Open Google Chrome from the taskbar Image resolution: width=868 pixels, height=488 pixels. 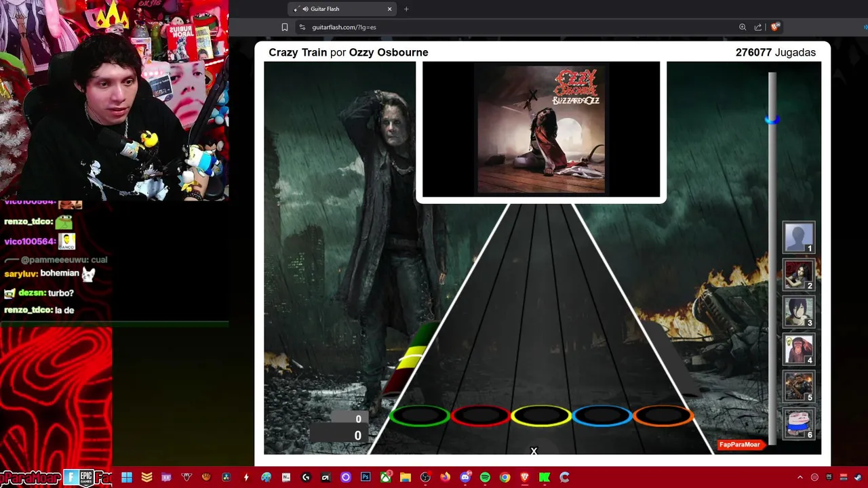(505, 477)
